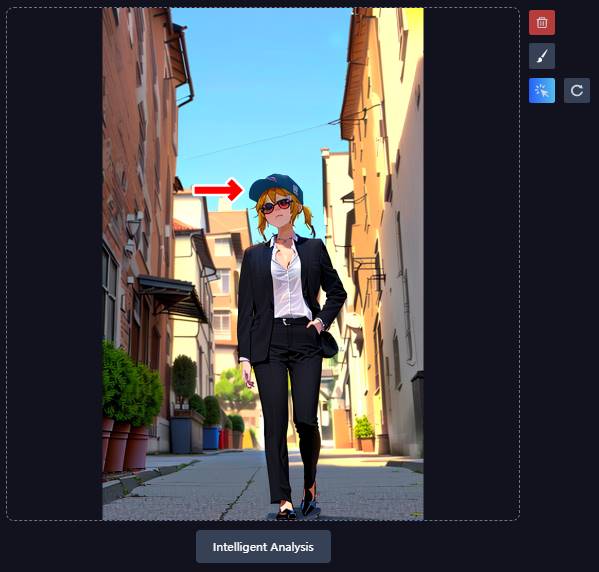The image size is (599, 572).
Task: Select the paintbrush mask tool
Action: coord(542,56)
